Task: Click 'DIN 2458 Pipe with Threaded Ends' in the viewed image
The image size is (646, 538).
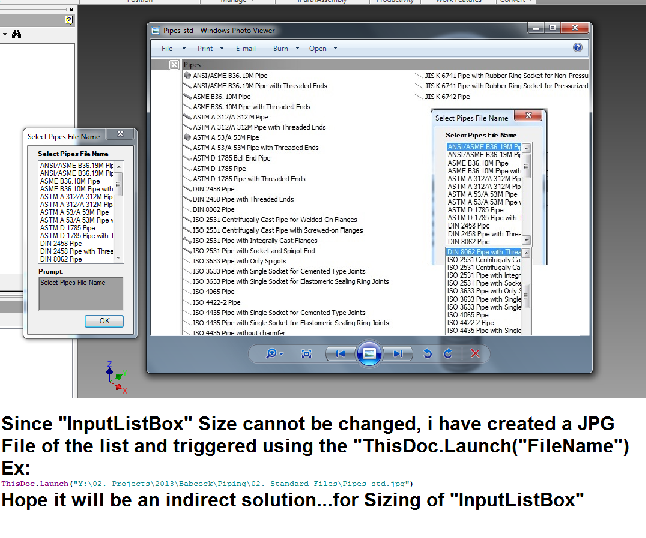Action: click(243, 199)
